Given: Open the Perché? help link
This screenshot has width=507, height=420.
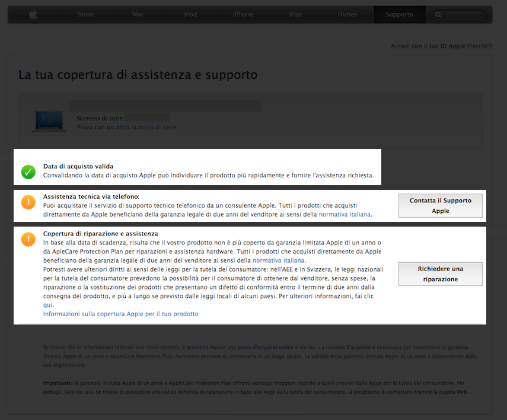Looking at the screenshot, I should coord(480,46).
